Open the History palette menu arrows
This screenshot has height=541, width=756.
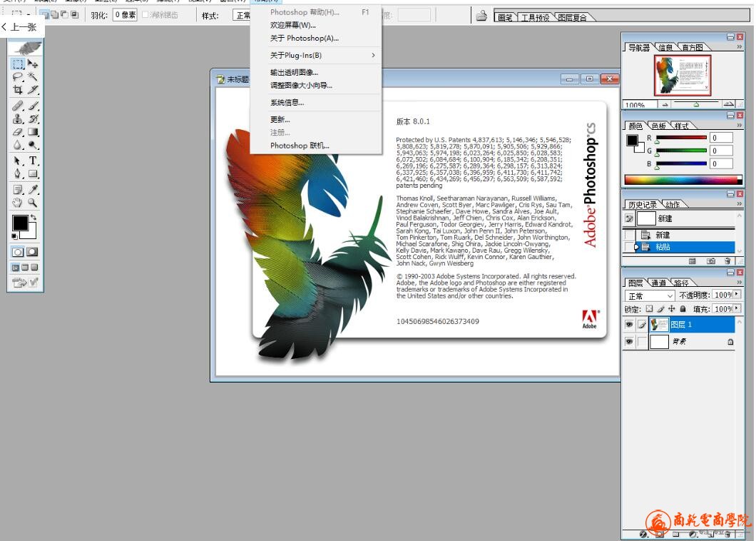739,204
